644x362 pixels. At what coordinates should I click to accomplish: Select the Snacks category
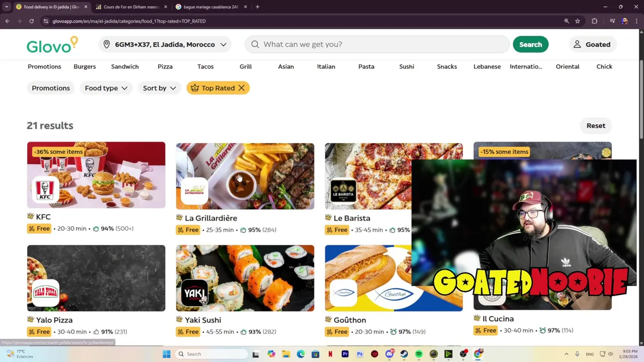pos(447,66)
